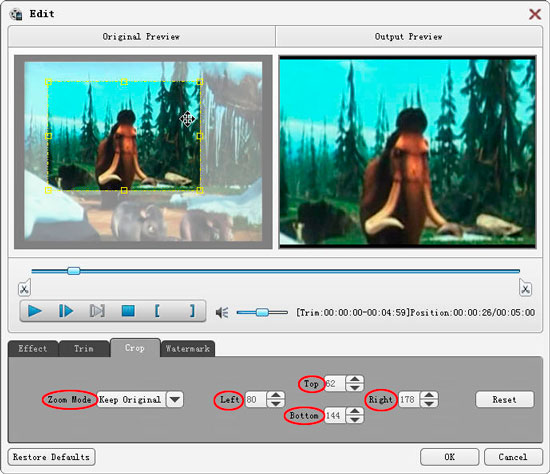The image size is (550, 474).
Task: Click the left-middle crop handle
Action: tap(48, 136)
